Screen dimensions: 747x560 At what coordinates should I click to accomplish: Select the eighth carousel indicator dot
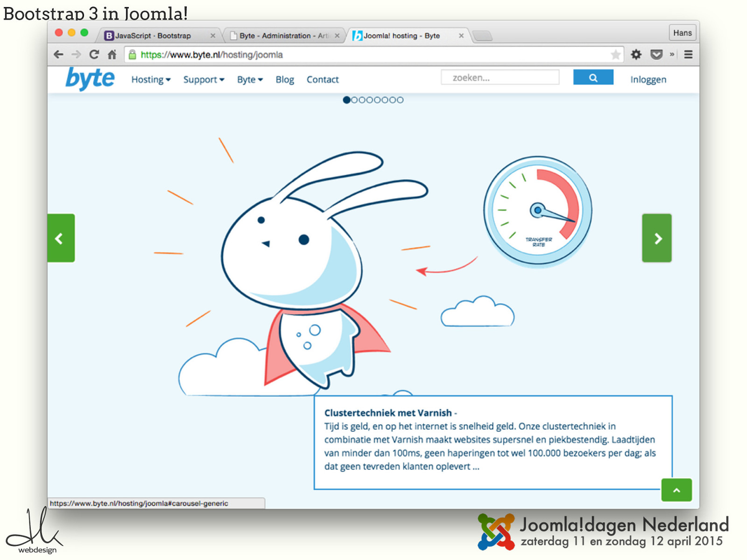click(x=400, y=100)
